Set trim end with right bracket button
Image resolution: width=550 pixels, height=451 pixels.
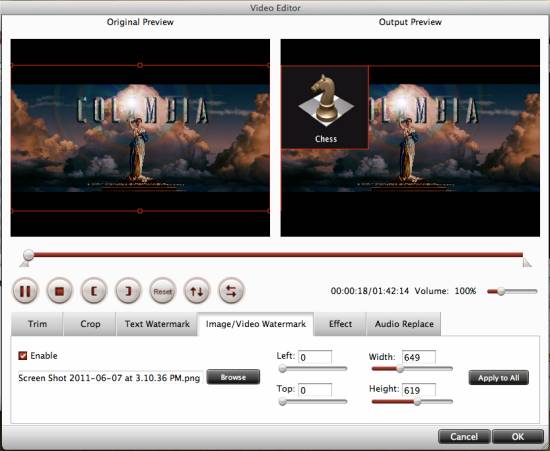click(128, 291)
